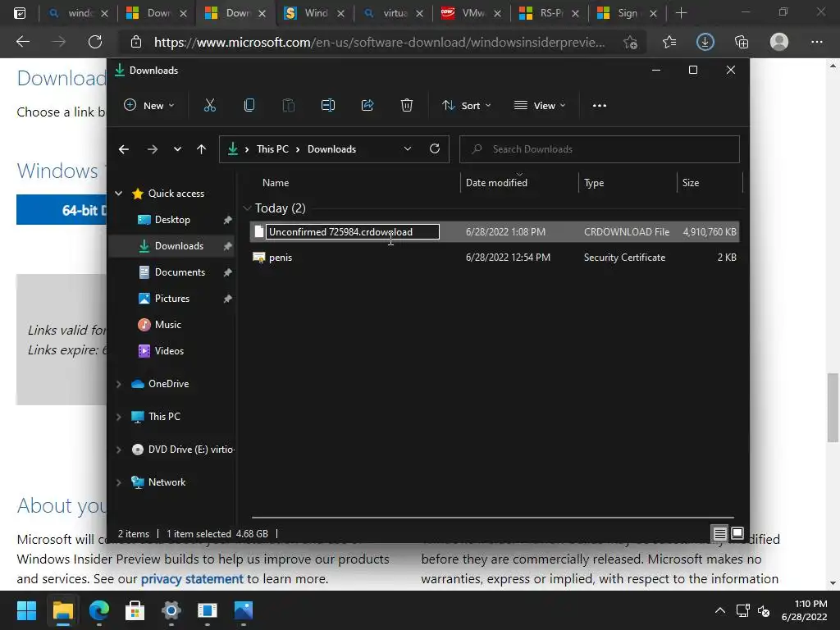Click the Cut scissors icon in Explorer toolbar
Screen dimensions: 840x630
click(x=209, y=106)
